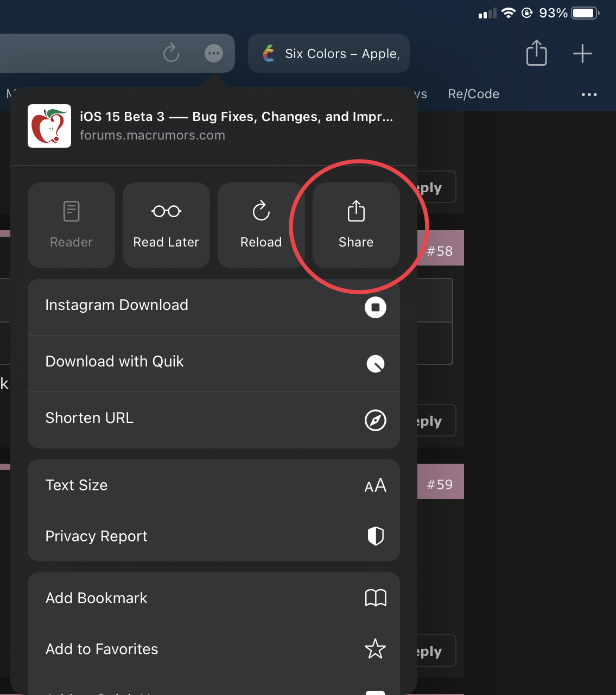
Task: Select Download with Quik
Action: click(x=214, y=364)
